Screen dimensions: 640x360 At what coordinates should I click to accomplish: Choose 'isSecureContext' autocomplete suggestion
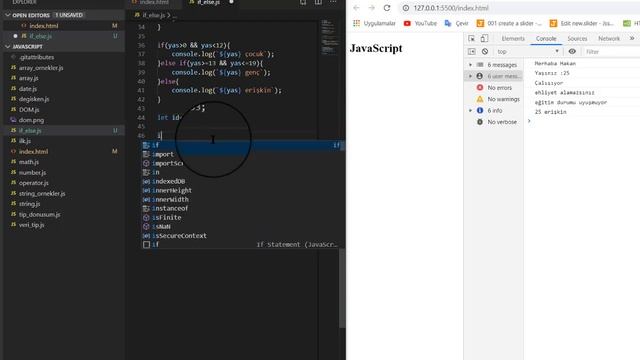pos(243,236)
